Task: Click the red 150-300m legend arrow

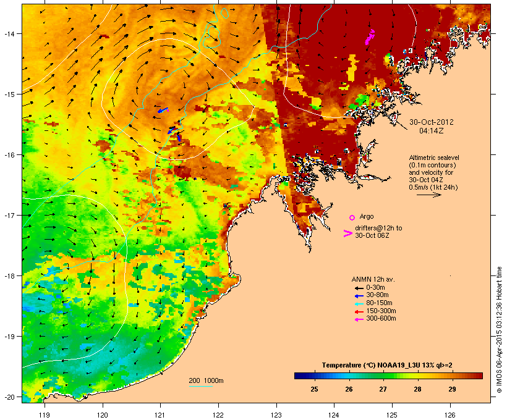Action: (359, 312)
